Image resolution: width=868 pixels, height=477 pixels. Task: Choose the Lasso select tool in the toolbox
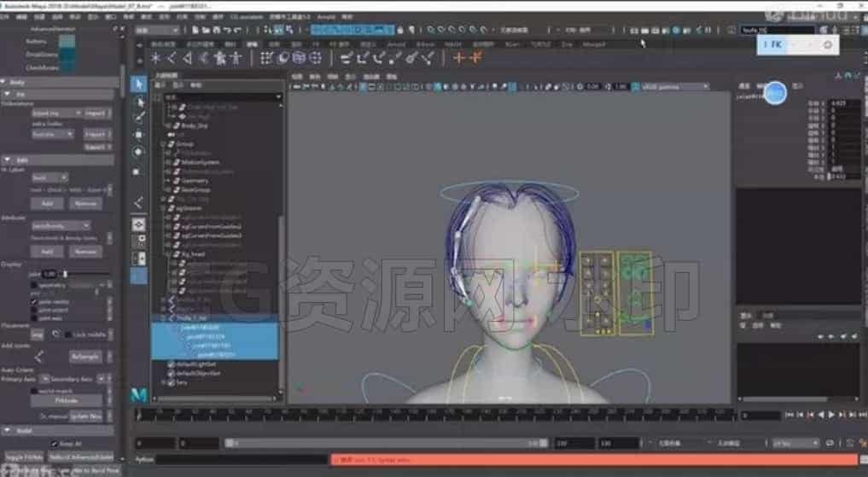point(139,102)
